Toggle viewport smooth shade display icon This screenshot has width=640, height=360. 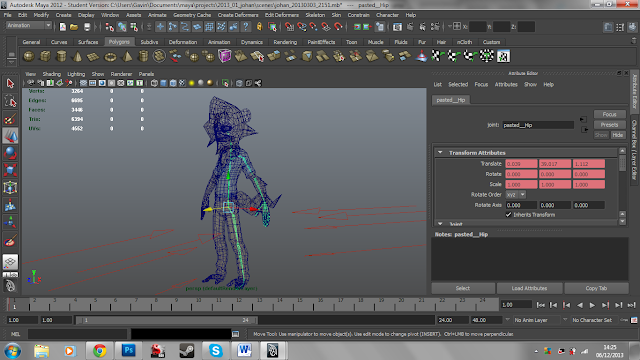pyautogui.click(x=163, y=83)
